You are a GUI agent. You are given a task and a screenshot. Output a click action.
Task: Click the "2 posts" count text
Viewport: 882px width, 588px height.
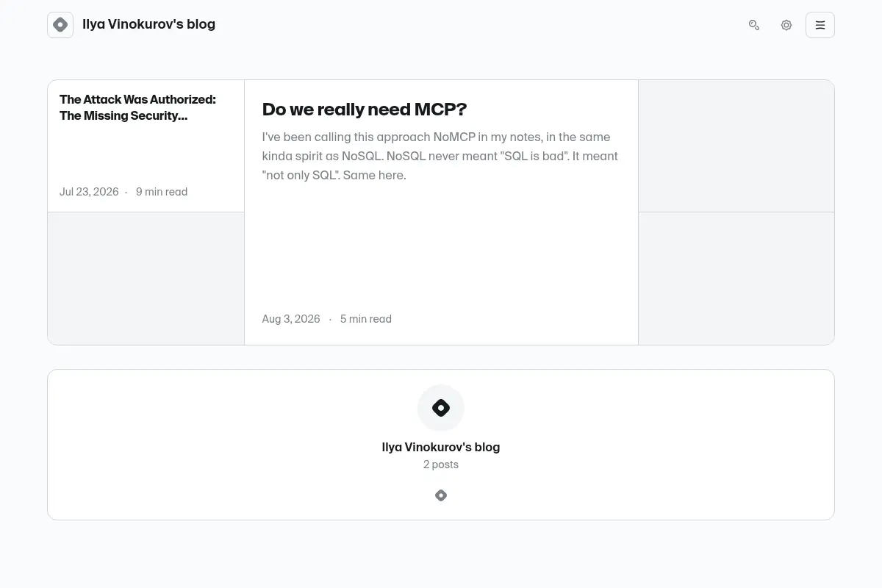pos(441,465)
